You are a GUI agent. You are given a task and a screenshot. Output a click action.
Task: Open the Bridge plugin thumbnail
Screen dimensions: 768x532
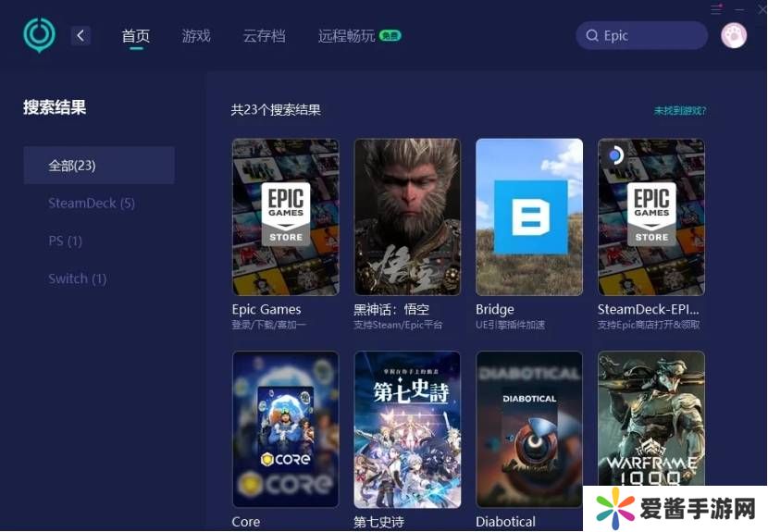pyautogui.click(x=529, y=217)
